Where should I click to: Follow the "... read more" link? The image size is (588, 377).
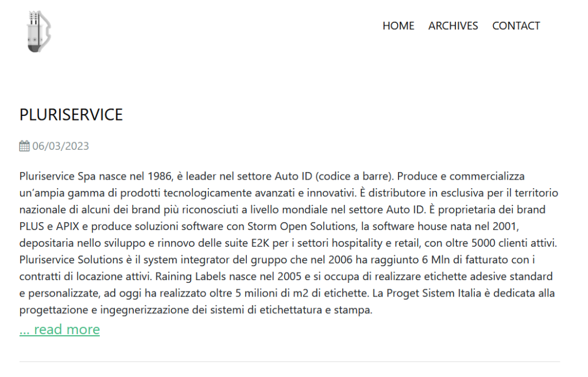(60, 330)
